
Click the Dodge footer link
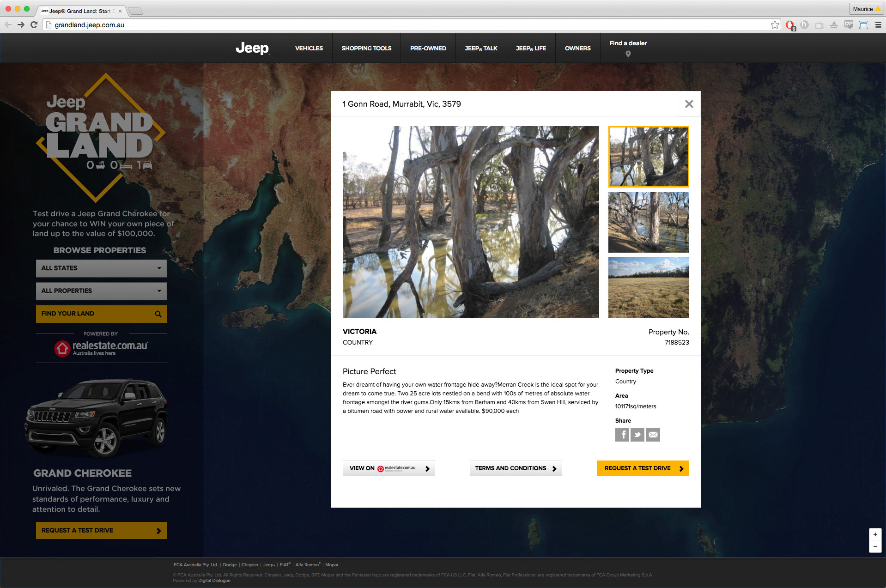(230, 565)
